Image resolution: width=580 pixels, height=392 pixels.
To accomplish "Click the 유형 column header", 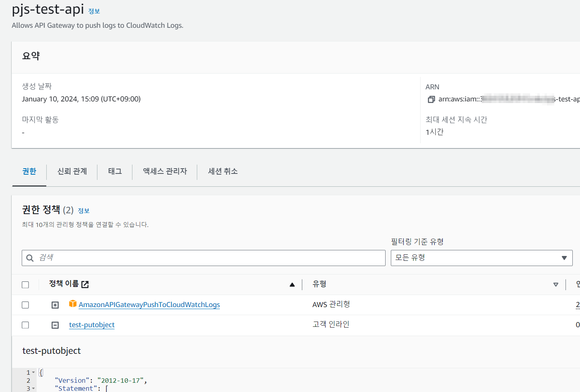I will click(320, 284).
